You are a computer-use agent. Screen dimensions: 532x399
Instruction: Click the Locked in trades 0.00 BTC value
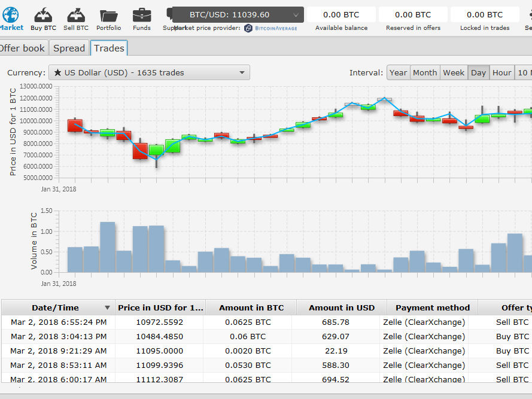pos(485,14)
